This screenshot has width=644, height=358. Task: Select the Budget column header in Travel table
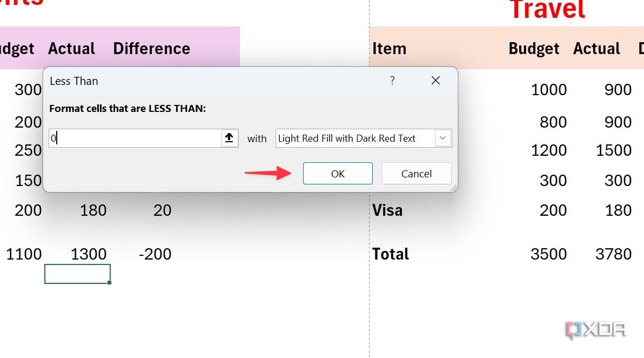click(x=534, y=48)
